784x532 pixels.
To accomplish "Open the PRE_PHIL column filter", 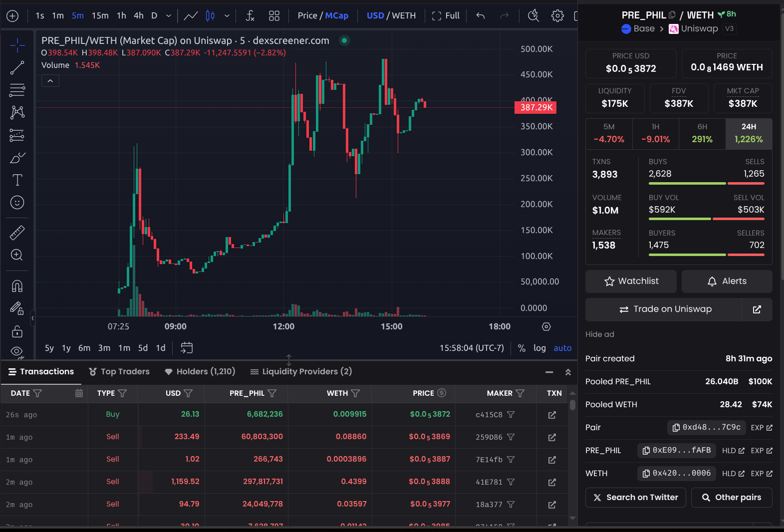I will (272, 393).
